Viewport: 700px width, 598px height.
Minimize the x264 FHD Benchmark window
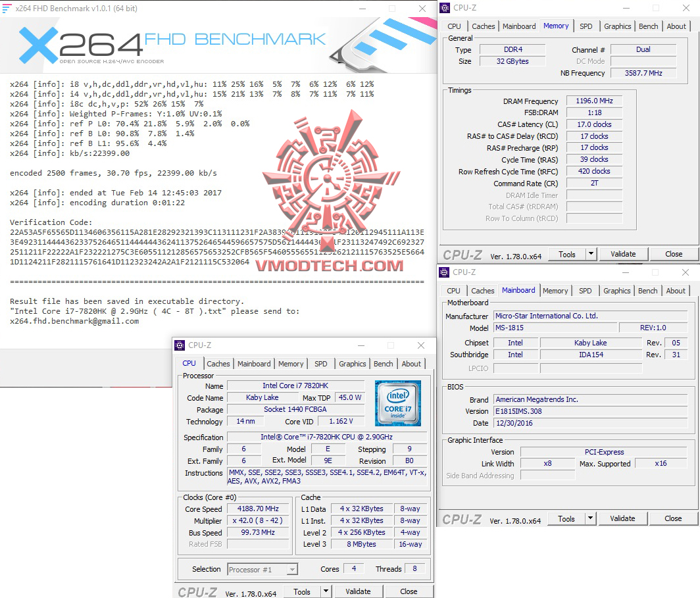pyautogui.click(x=362, y=9)
